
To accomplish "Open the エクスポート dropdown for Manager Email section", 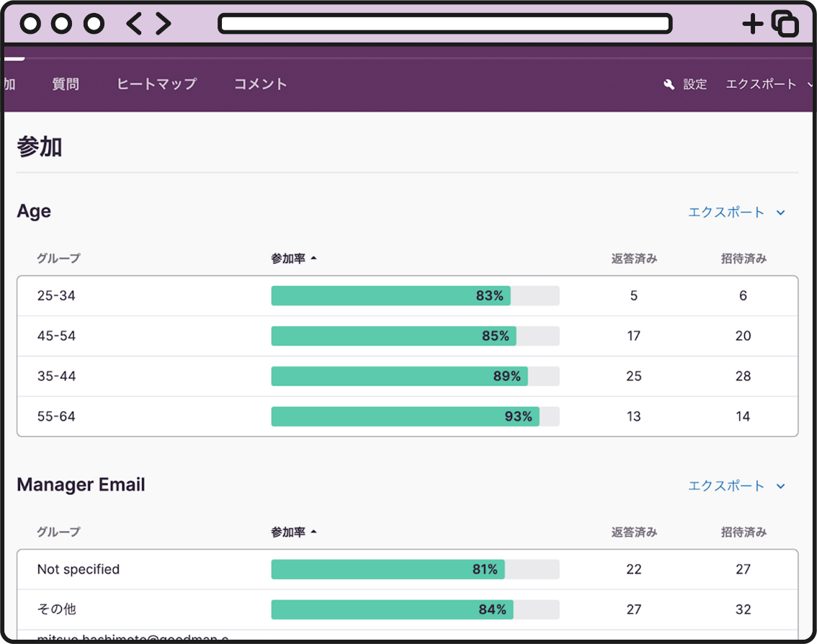I will click(x=736, y=486).
